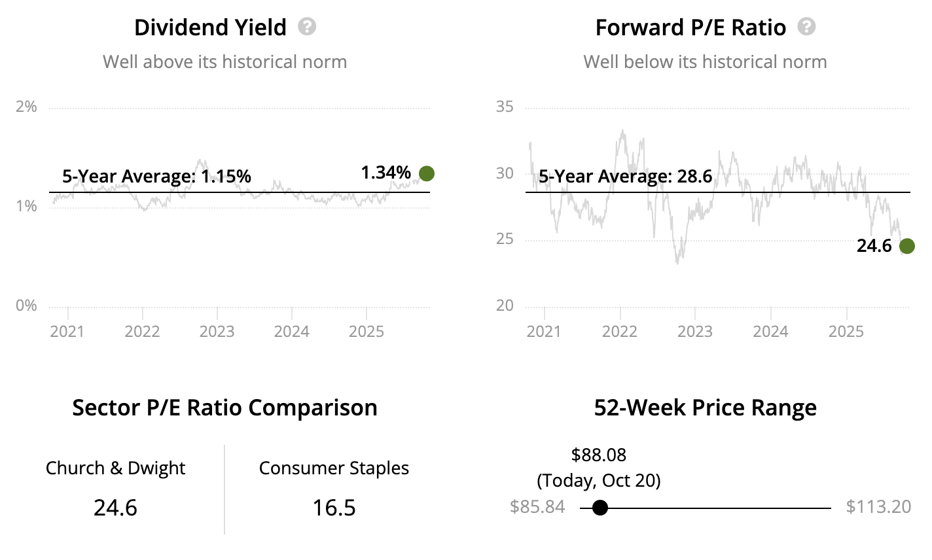This screenshot has height=560, width=932.
Task: Click the Dividend Yield heading
Action: pyautogui.click(x=210, y=27)
